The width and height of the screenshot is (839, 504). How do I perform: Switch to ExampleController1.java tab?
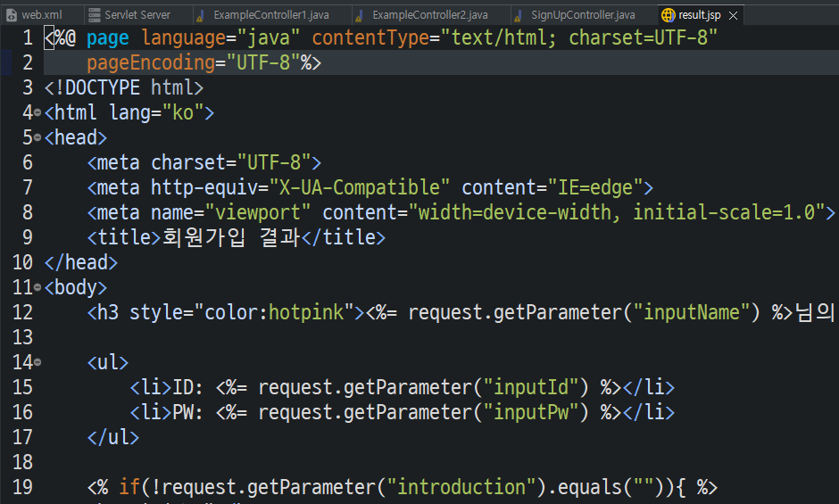coord(271,15)
